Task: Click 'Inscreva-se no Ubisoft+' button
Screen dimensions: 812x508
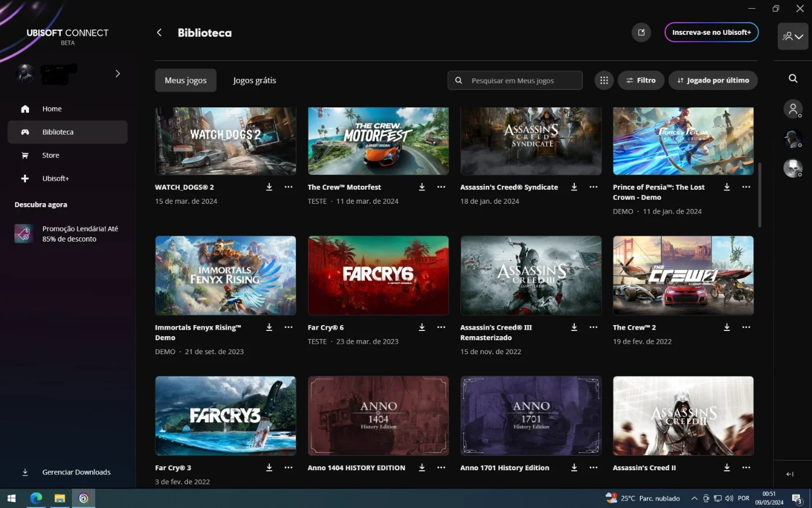Action: [711, 33]
